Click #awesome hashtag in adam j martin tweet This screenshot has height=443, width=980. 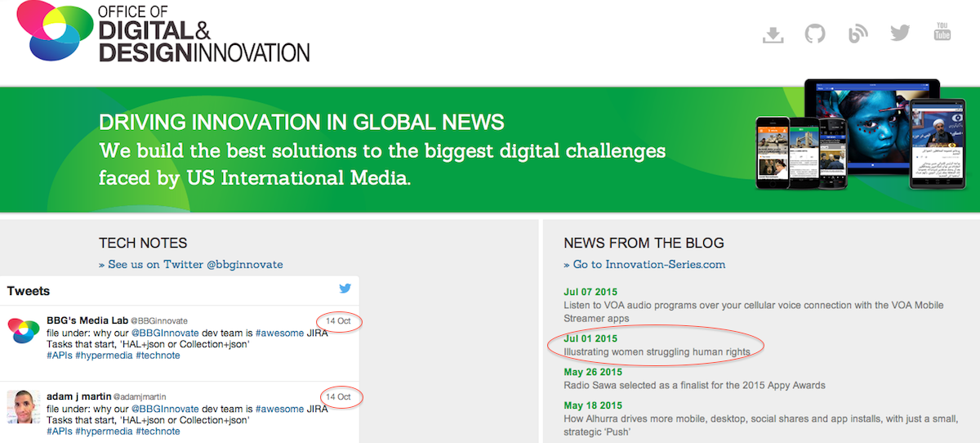click(x=279, y=408)
